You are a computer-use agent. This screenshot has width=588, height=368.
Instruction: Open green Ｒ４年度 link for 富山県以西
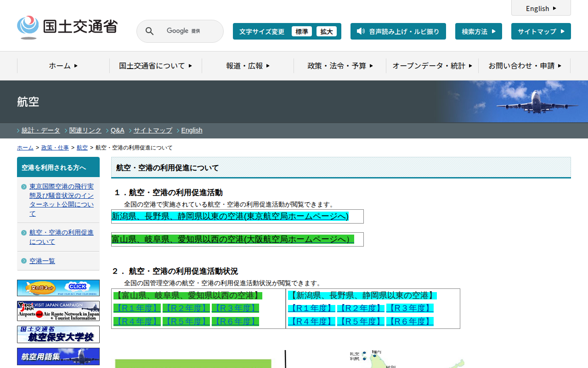click(x=137, y=322)
